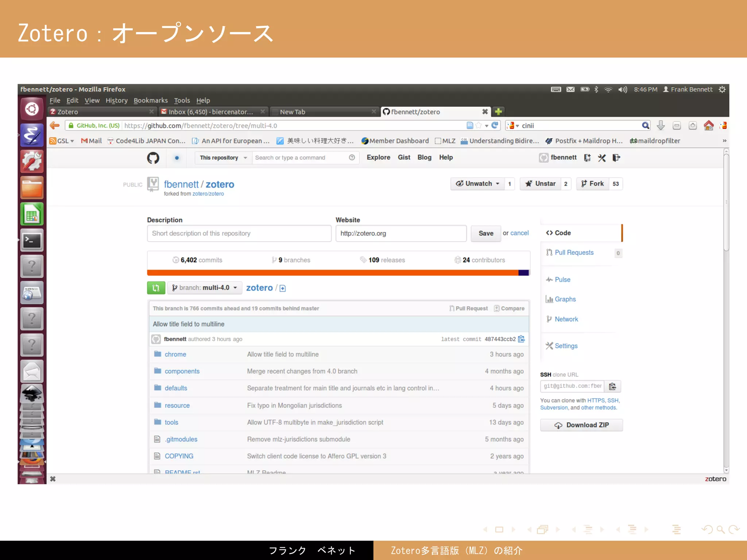
Task: Open URL bar history dropdown arrow
Action: coord(487,126)
